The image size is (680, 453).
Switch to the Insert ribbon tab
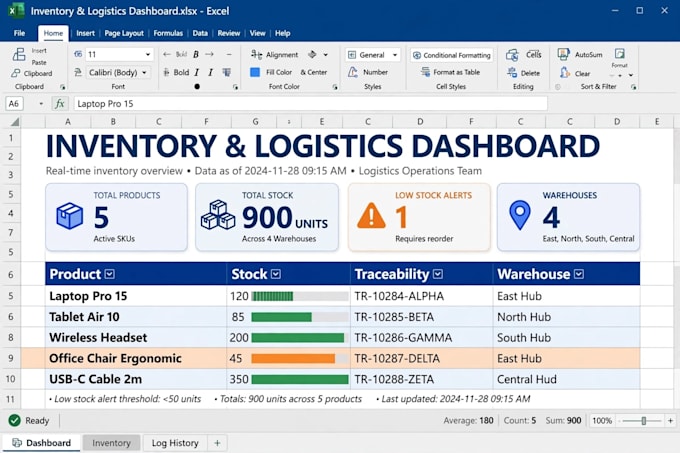pyautogui.click(x=85, y=33)
